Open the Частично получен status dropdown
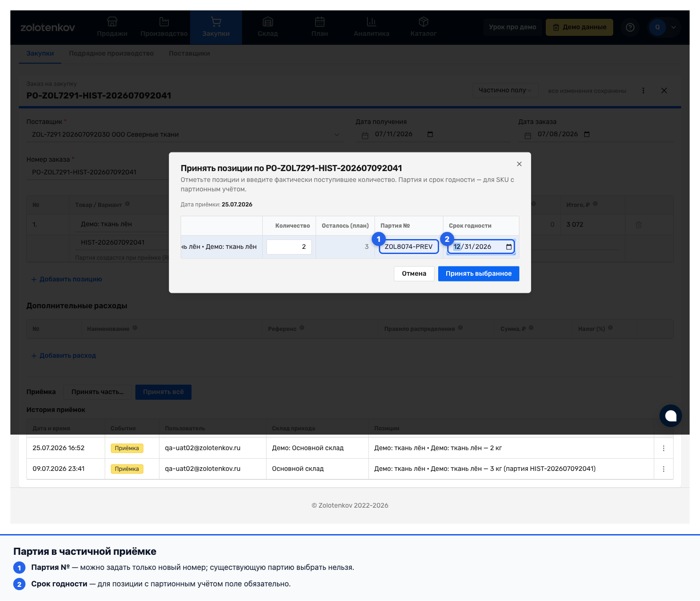700x601 pixels. click(x=506, y=91)
